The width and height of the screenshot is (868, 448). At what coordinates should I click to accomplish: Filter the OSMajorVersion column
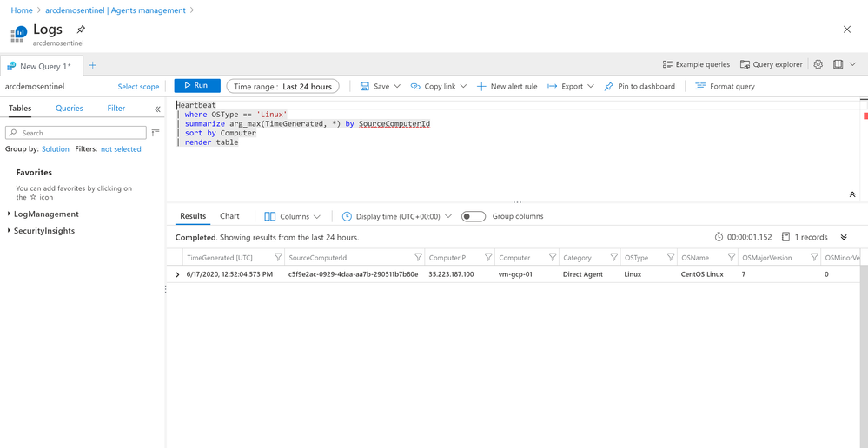click(814, 258)
